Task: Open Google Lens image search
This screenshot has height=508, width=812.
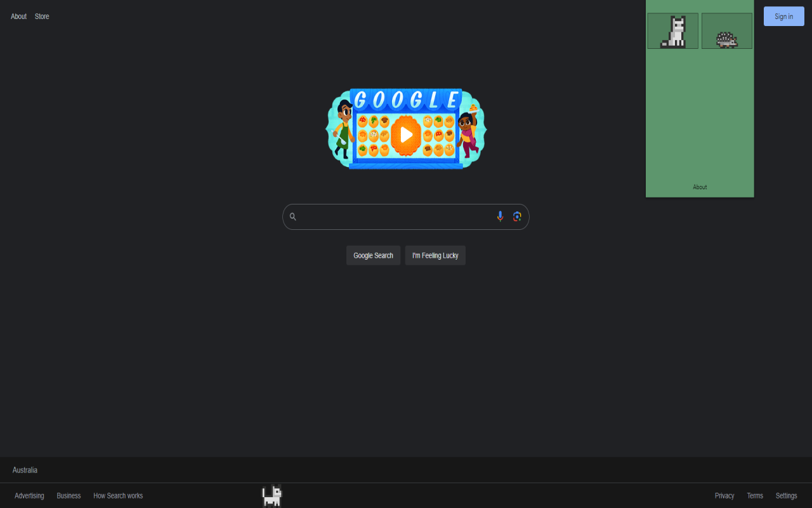Action: 517,217
